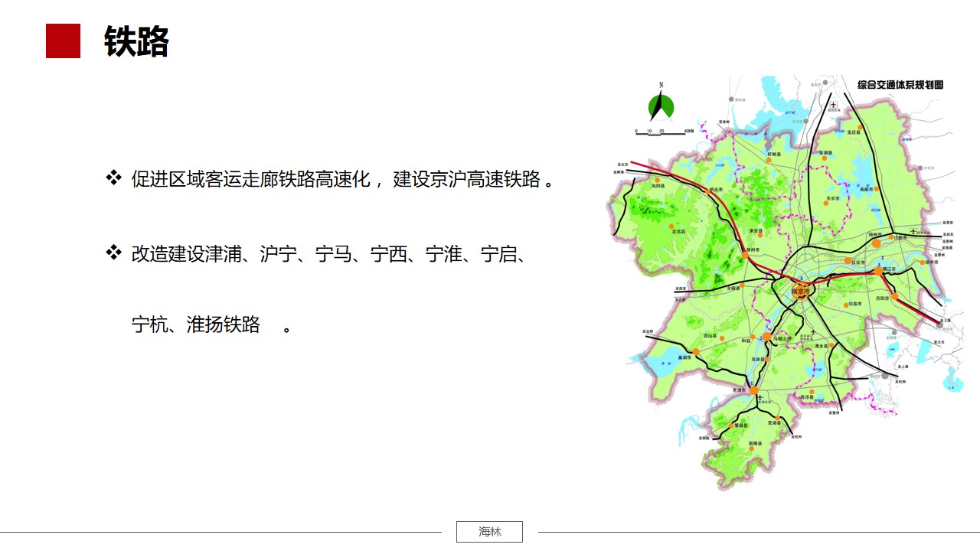The image size is (980, 551).
Task: Click the airplane icon at the map top
Action: point(833,105)
